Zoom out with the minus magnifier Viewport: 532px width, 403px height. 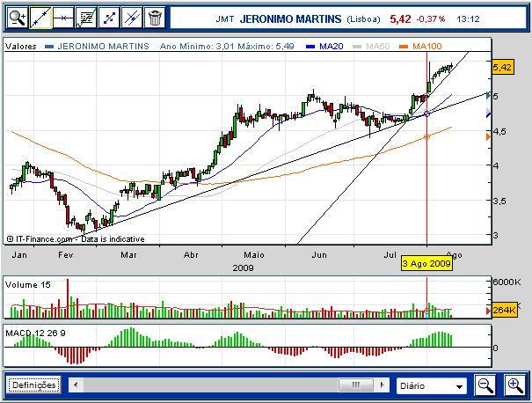(x=485, y=385)
